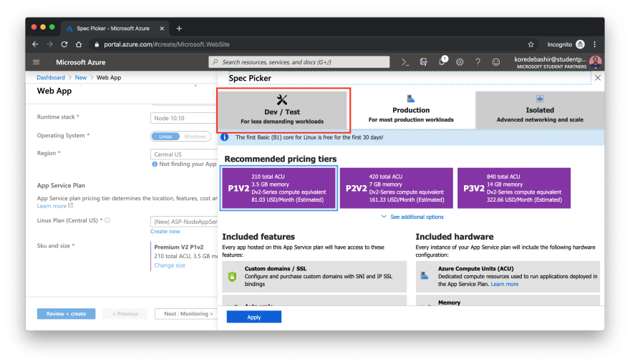Viewport: 630px width, 364px height.
Task: Switch to the Dev / Test tab
Action: (282, 110)
